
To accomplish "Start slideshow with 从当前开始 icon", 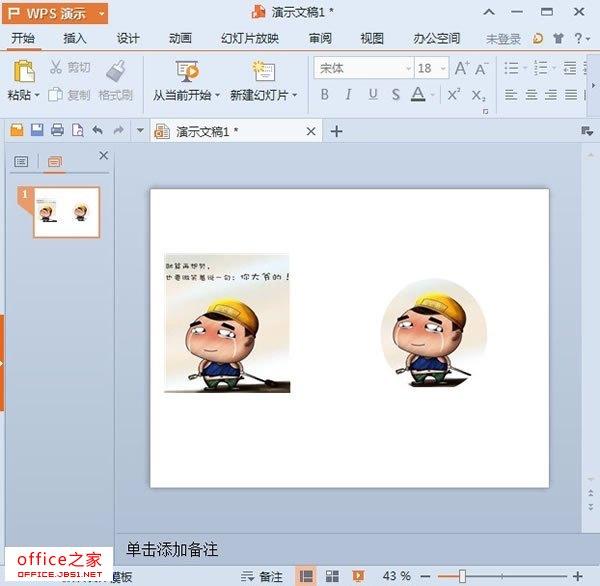I will [187, 71].
